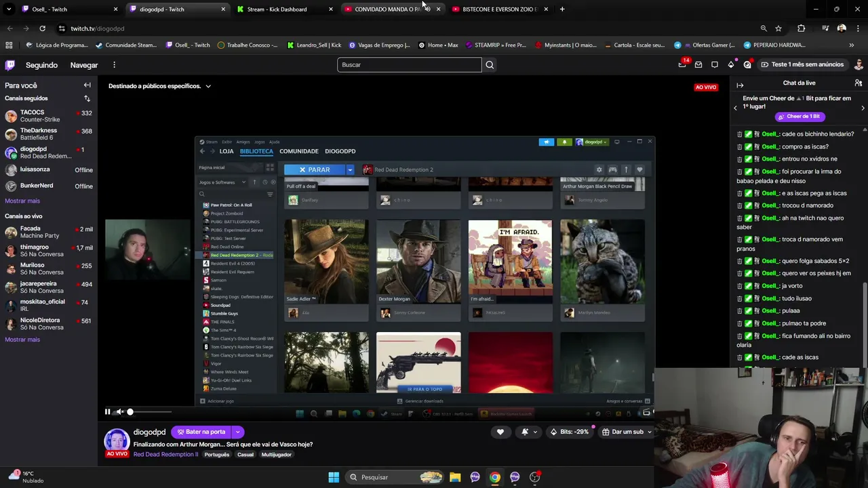Open the Sadie Adler artwork thumbnail

click(x=326, y=261)
